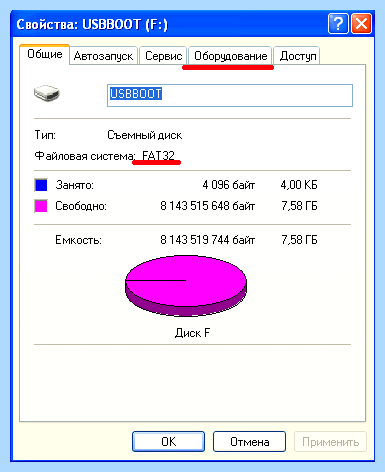Click the Занято: label
Viewport: 385px width, 472px height.
tap(74, 185)
